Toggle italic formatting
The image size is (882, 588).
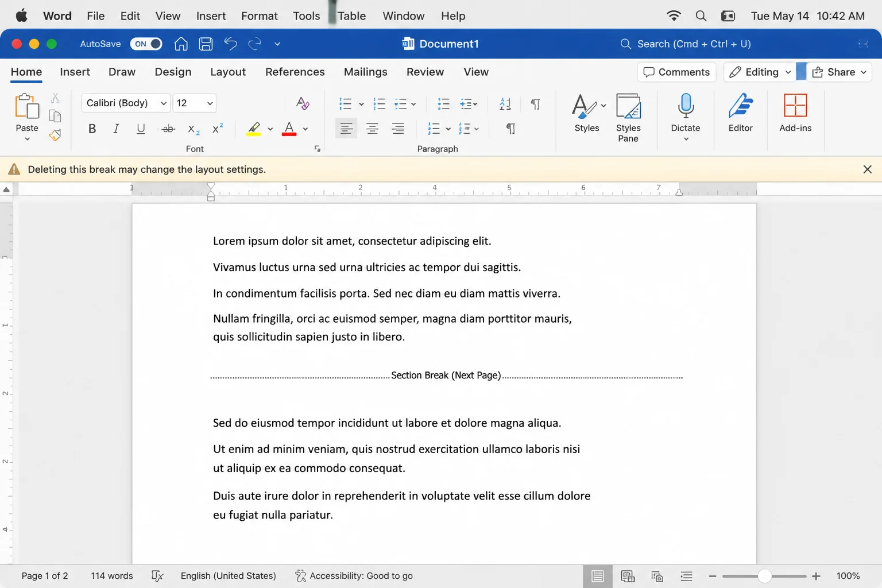116,129
